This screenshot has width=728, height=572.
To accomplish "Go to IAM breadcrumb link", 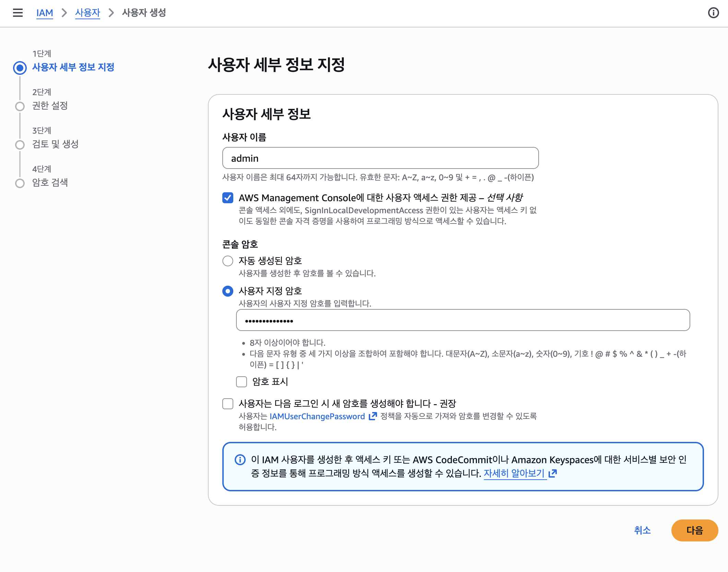I will tap(45, 13).
